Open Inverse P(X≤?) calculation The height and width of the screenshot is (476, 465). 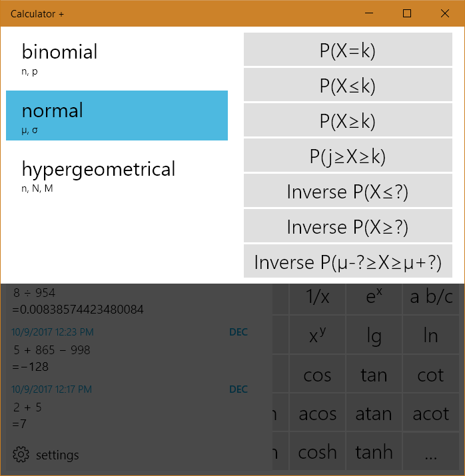(x=348, y=191)
